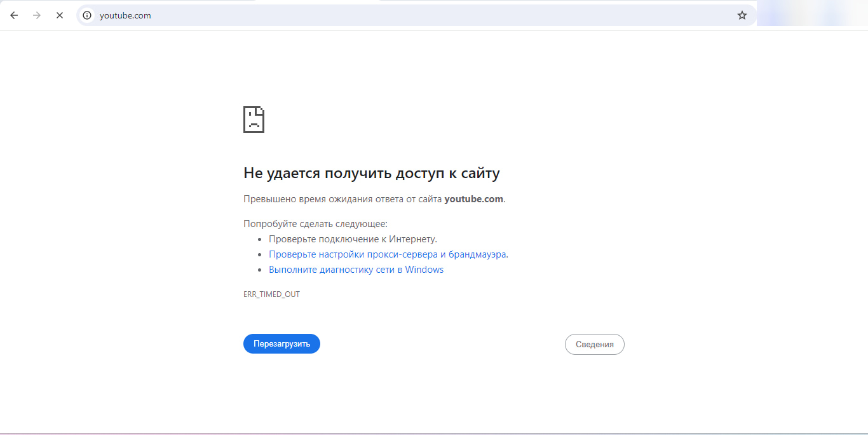The height and width of the screenshot is (435, 868).
Task: Click the sad page error icon
Action: 254,119
